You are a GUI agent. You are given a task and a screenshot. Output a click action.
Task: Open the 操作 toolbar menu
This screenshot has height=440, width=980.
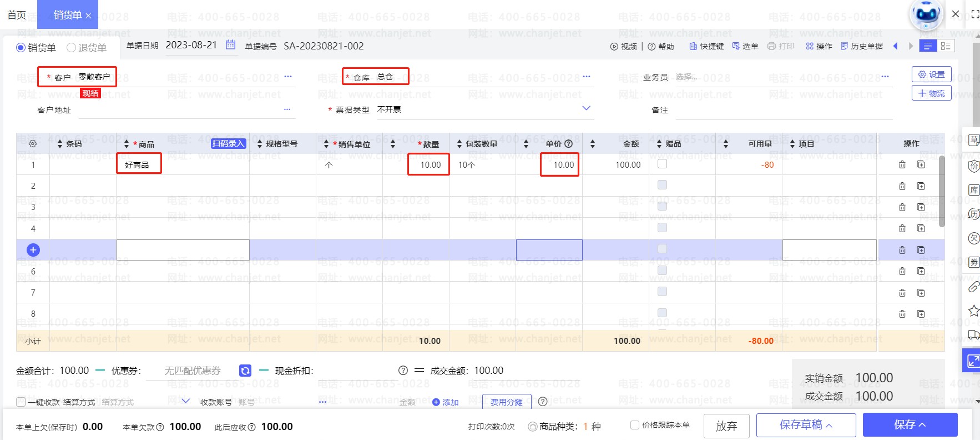819,47
